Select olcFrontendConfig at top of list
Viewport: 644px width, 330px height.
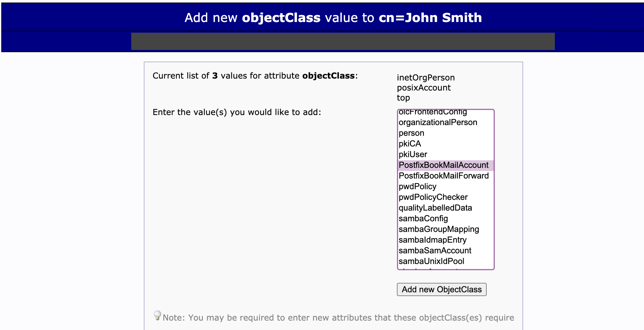point(446,113)
